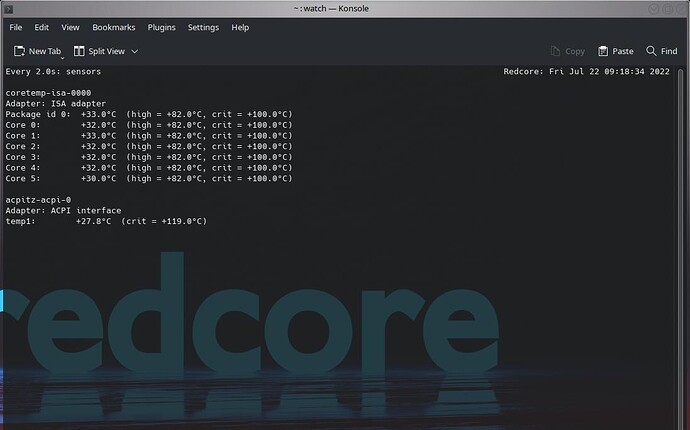The image size is (690, 430).
Task: Click the '(crit = +119.0°C)' value
Action: 164,221
